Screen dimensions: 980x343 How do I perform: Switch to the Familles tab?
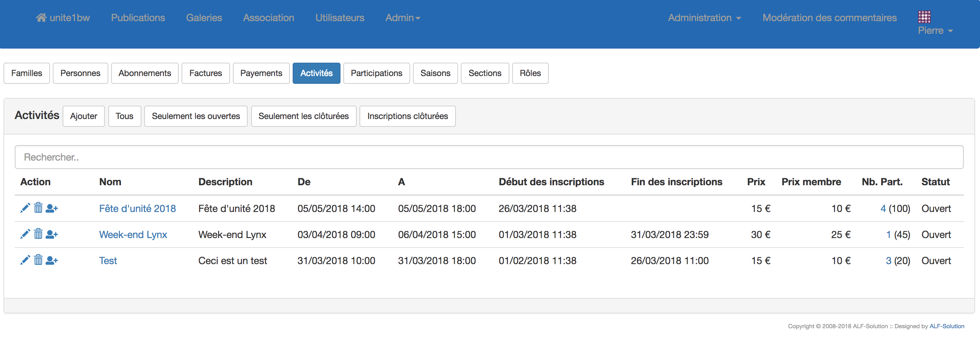coord(27,73)
